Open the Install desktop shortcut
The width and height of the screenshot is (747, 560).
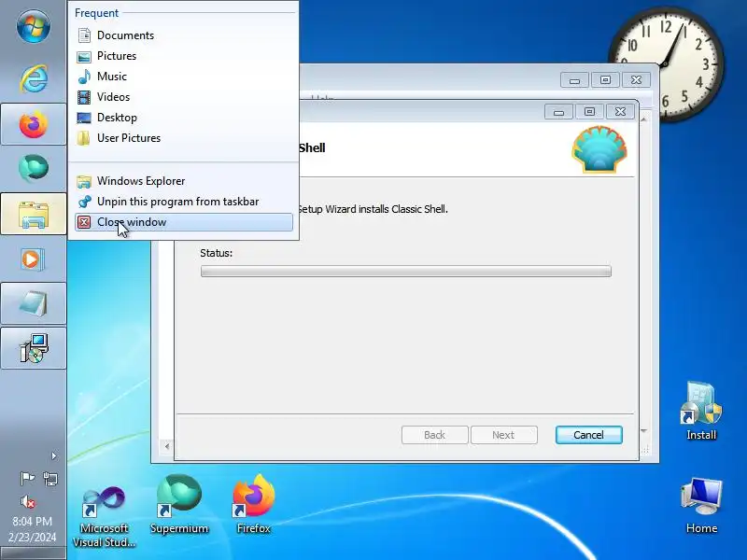(x=701, y=410)
